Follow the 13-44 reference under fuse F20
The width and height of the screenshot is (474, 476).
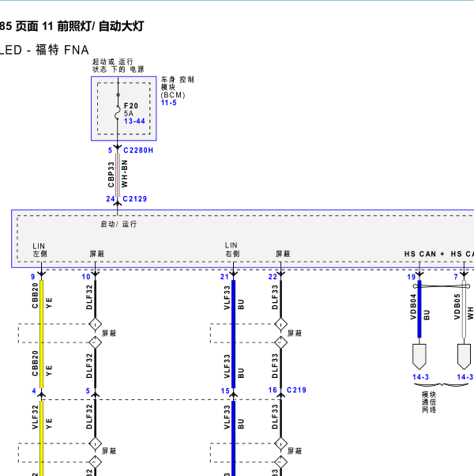point(134,121)
